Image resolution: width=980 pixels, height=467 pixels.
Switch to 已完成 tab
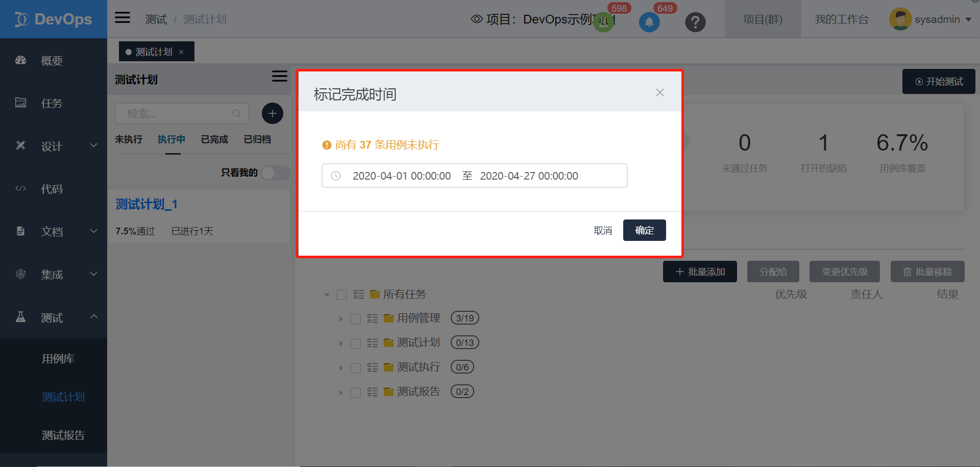point(214,139)
